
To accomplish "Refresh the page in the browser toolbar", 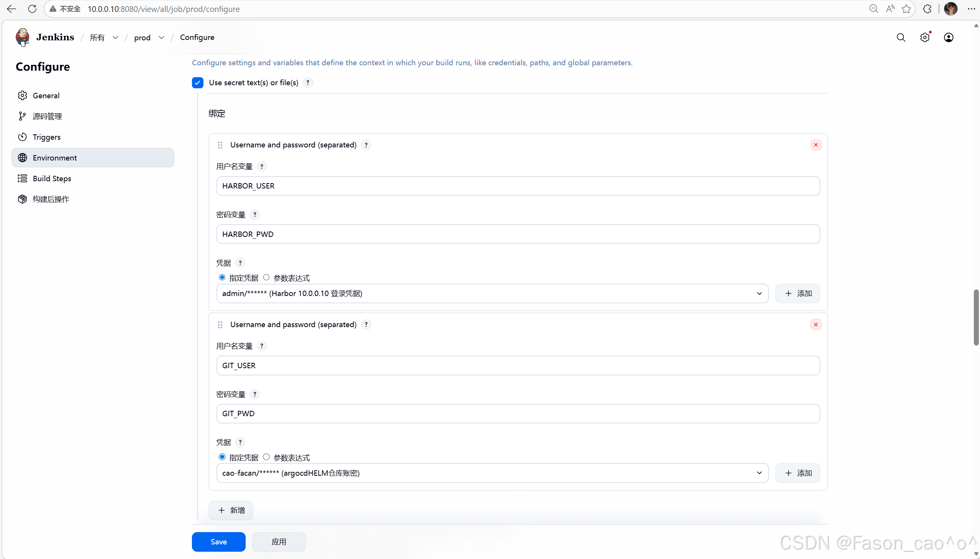I will pos(32,9).
